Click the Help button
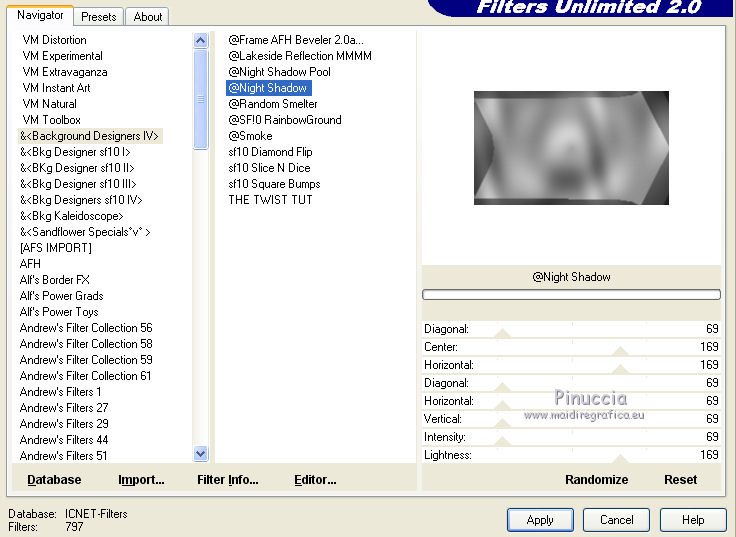736x537 pixels. [693, 520]
